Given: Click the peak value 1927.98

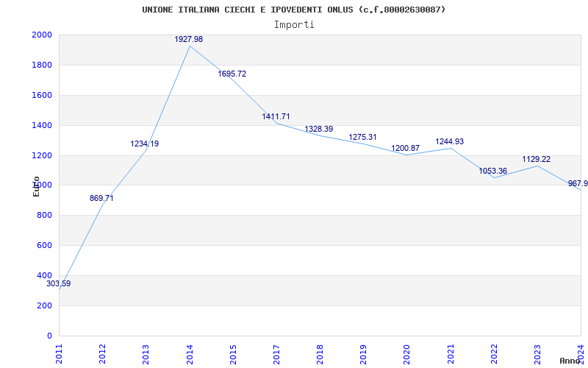Looking at the screenshot, I should 189,40.
